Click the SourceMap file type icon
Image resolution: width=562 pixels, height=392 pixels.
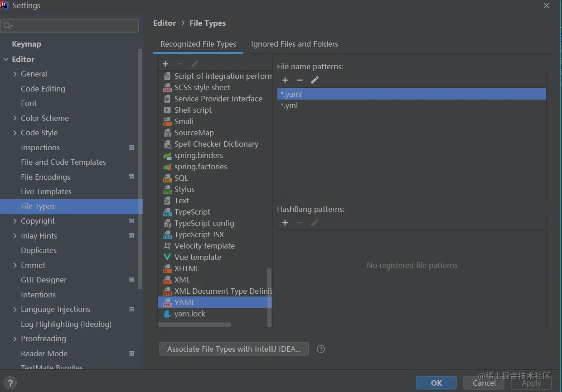(x=167, y=133)
